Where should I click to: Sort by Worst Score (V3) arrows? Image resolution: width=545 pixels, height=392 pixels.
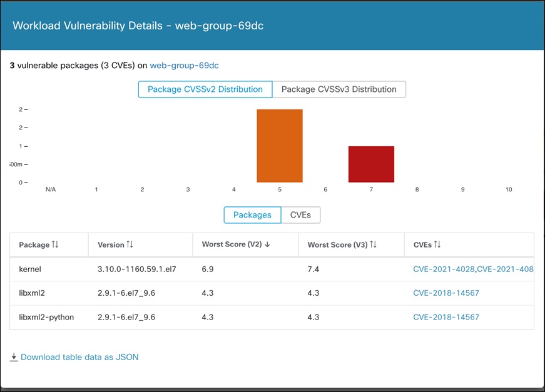click(373, 244)
